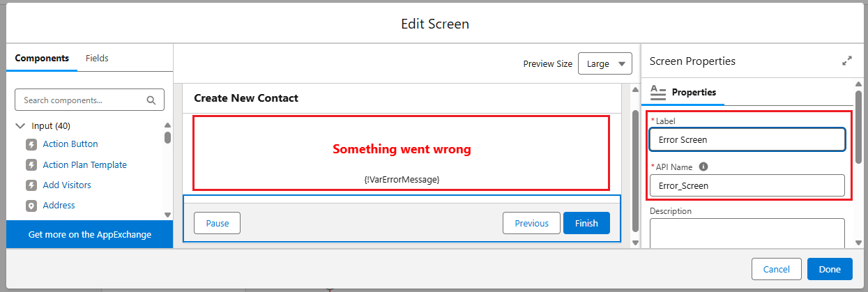
Task: Collapse the Input (40) section
Action: pyautogui.click(x=20, y=126)
